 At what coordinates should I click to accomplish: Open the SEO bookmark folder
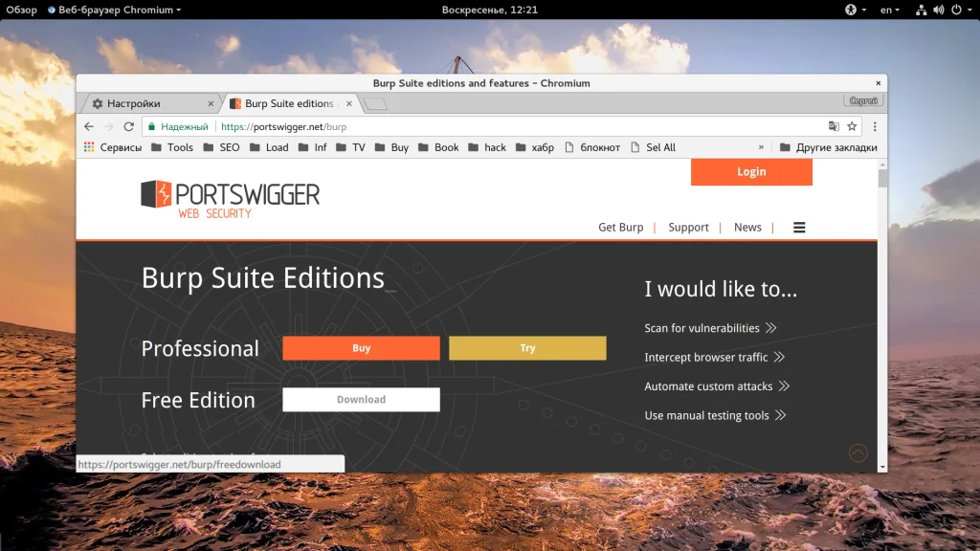point(221,147)
